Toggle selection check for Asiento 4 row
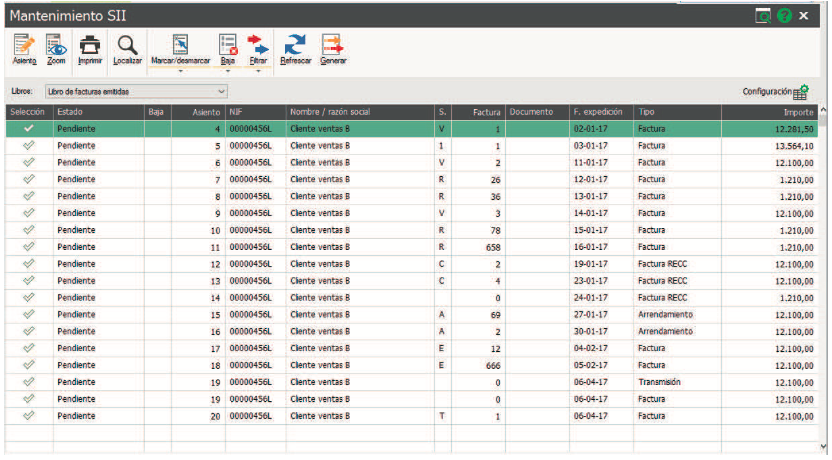Image resolution: width=832 pixels, height=460 pixels. point(29,128)
